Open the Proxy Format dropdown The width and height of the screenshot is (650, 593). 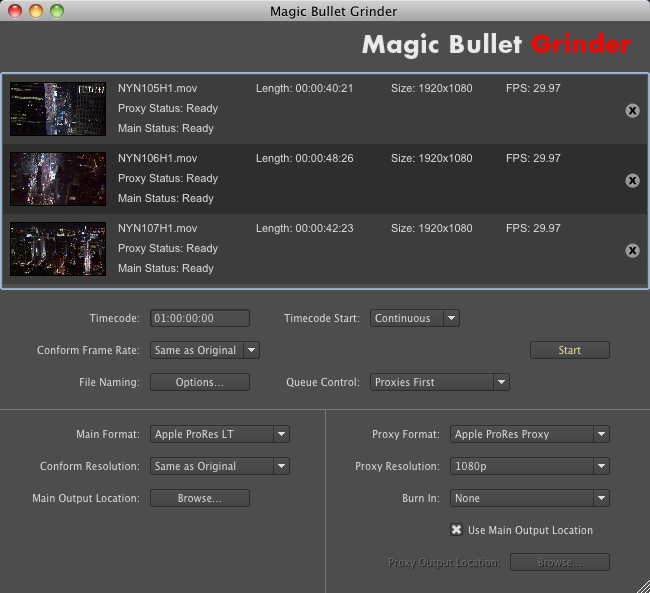click(x=530, y=434)
